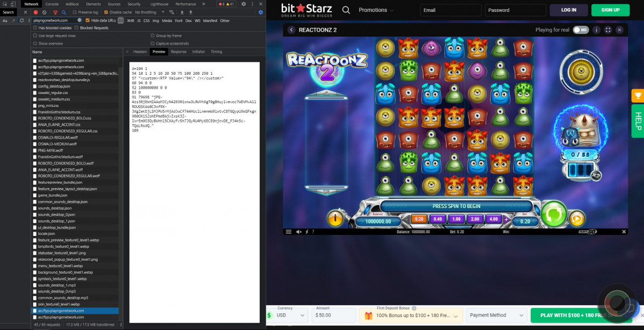
Task: Export HAR with the download arrow
Action: pos(191,12)
